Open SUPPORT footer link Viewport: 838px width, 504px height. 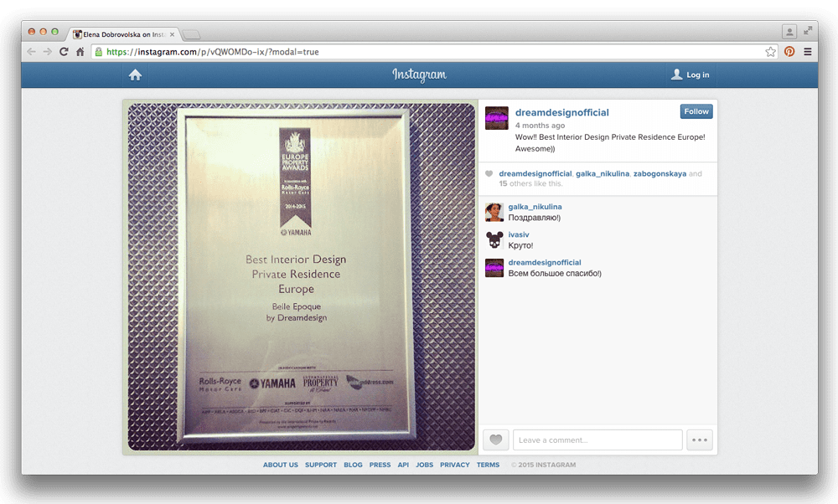[x=321, y=465]
